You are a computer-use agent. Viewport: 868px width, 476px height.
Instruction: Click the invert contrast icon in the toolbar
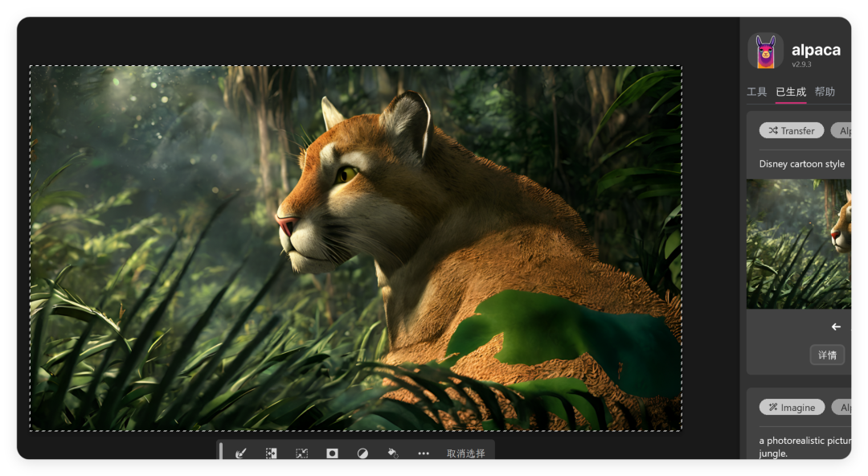[x=362, y=453]
